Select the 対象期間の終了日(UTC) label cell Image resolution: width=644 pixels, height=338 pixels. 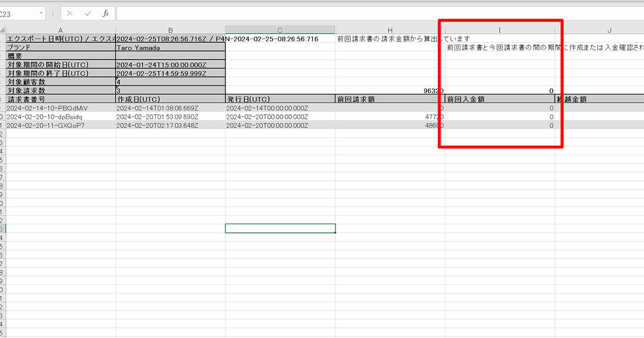click(x=61, y=73)
